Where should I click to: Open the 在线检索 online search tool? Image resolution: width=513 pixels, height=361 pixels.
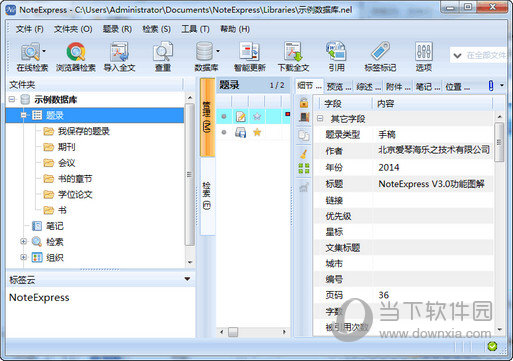(x=31, y=57)
